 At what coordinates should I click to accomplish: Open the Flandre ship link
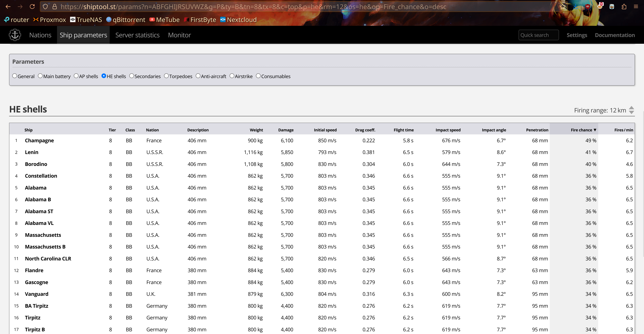(34, 270)
